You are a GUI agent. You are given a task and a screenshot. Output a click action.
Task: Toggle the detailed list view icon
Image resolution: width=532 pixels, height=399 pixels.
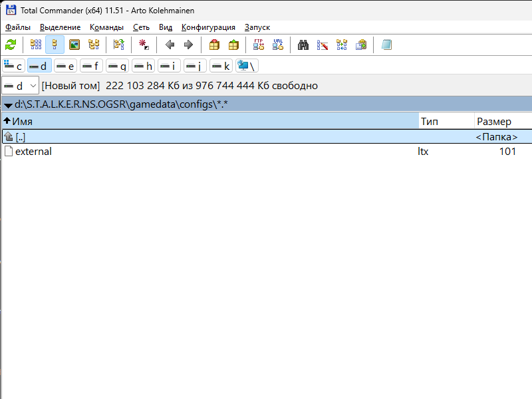pos(55,45)
